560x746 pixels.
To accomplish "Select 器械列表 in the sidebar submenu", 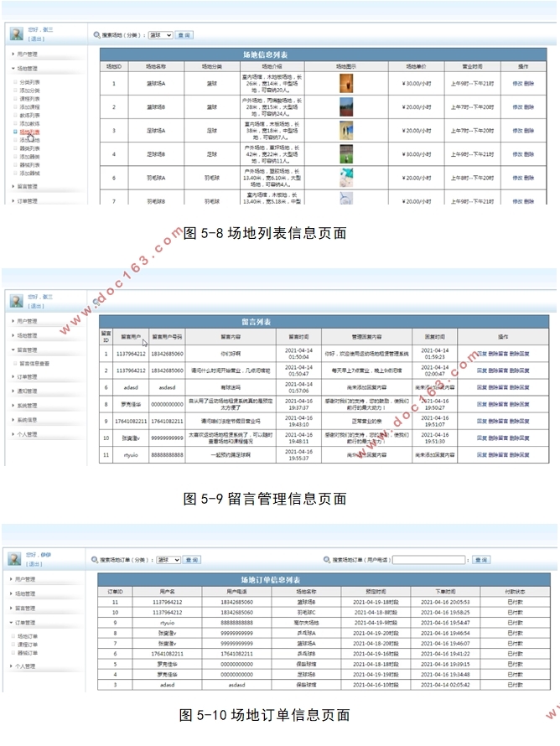I will point(29,164).
